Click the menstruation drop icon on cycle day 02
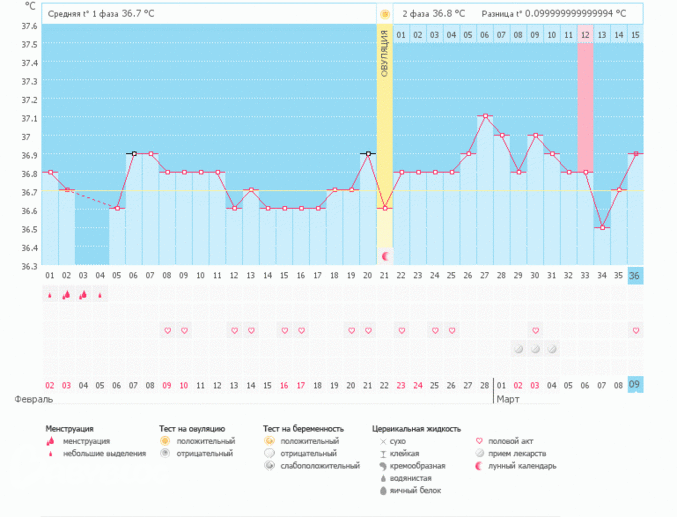Image resolution: width=677 pixels, height=517 pixels. pyautogui.click(x=67, y=295)
